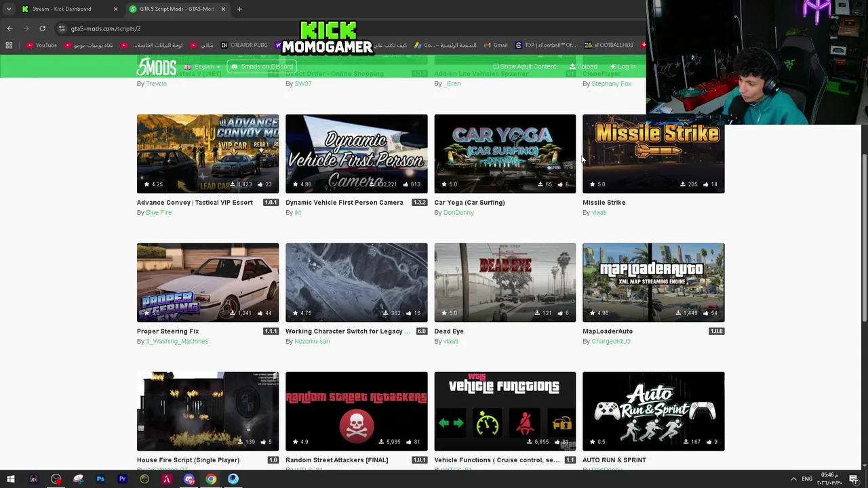This screenshot has width=868, height=488.
Task: Open Dynamic Vehicle First Person Camera thumbnail
Action: 356,154
